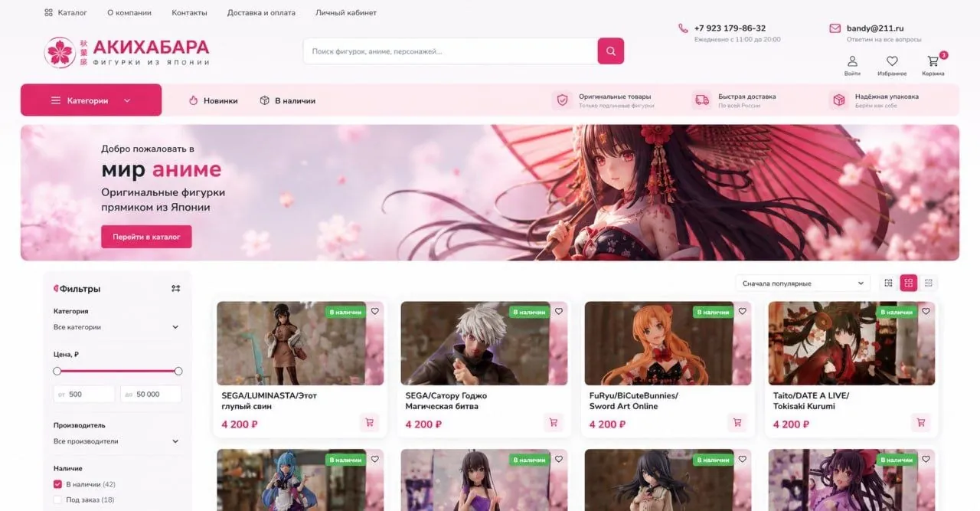Add Sword Art Online figure to cart

pyautogui.click(x=737, y=422)
